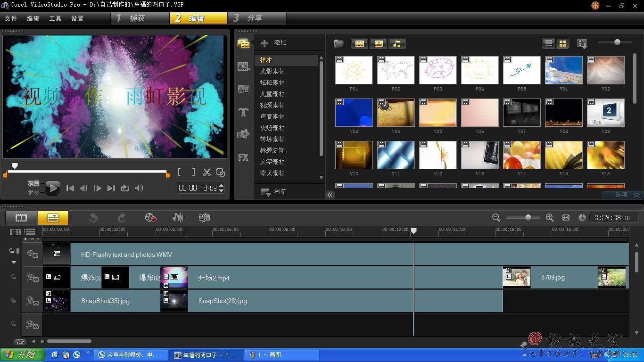The image size is (644, 362).
Task: Select the 光影素材 folder
Action: [272, 71]
